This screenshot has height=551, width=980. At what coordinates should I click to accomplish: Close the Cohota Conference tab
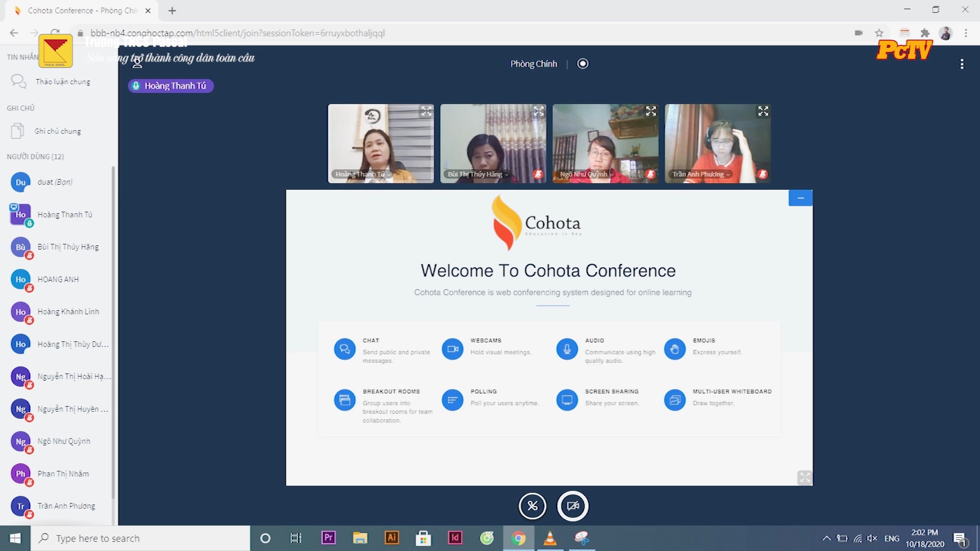click(x=148, y=10)
